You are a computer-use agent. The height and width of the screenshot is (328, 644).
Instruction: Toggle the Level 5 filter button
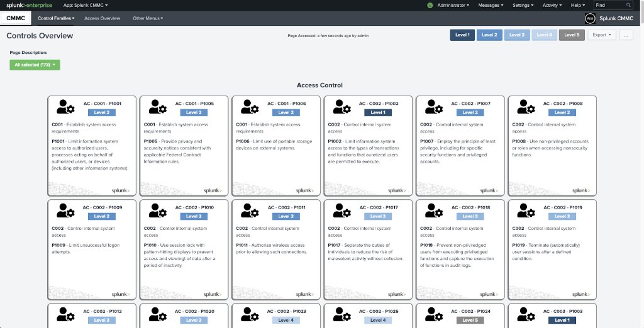coord(572,35)
